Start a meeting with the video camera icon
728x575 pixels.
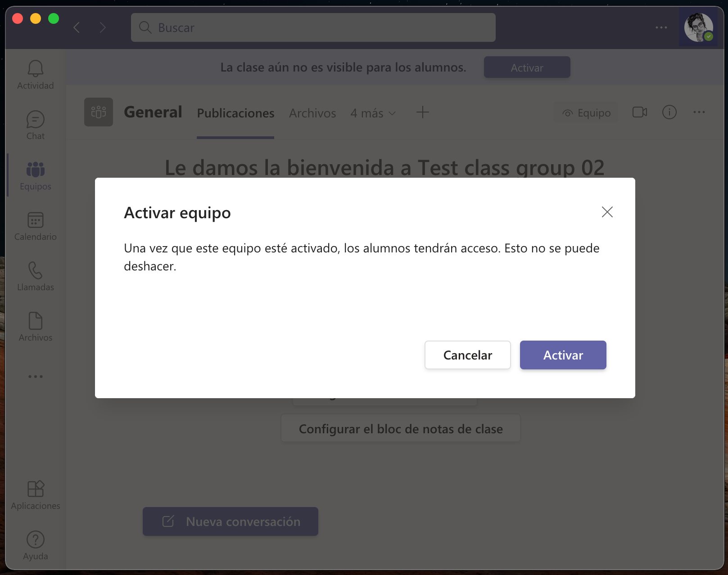(639, 112)
